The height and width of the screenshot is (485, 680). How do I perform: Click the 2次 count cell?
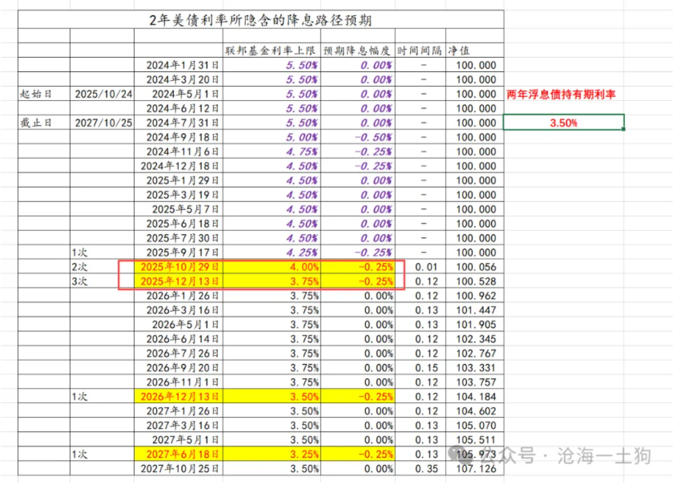coord(102,267)
